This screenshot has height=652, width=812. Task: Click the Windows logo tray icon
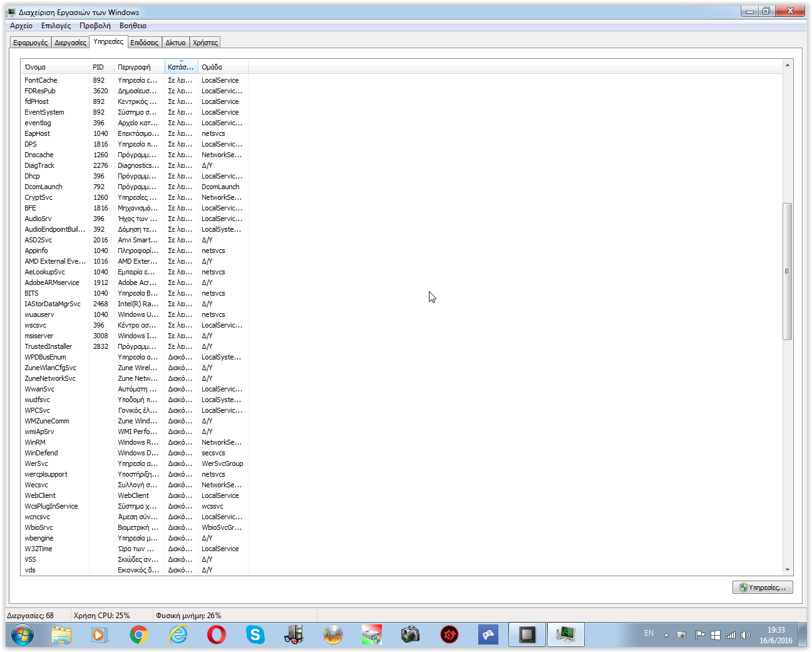click(x=716, y=635)
